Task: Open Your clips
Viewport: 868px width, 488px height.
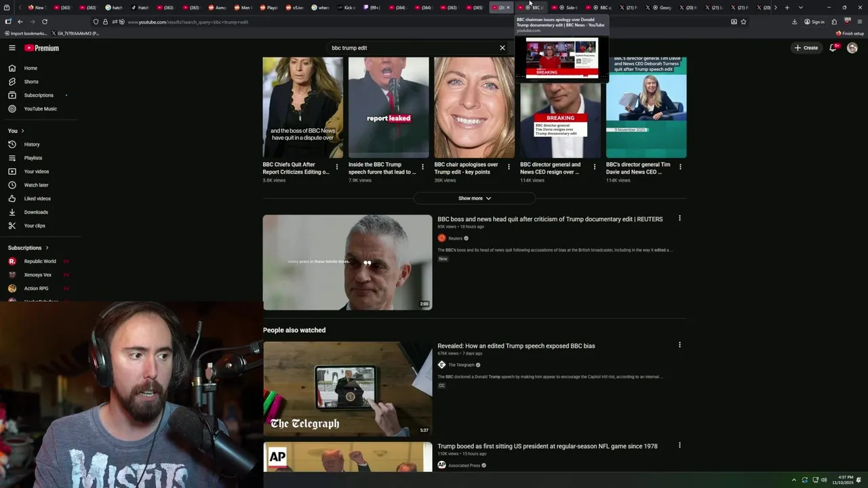Action: tap(35, 226)
